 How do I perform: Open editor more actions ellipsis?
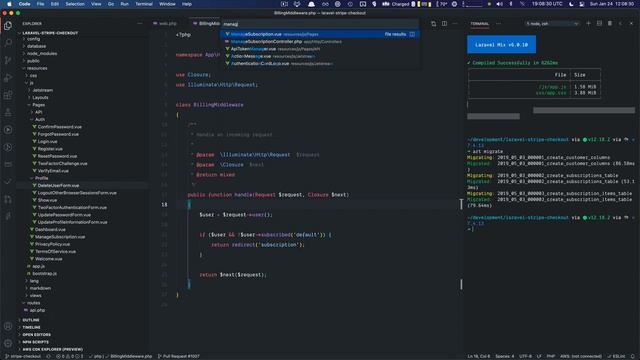[x=455, y=24]
